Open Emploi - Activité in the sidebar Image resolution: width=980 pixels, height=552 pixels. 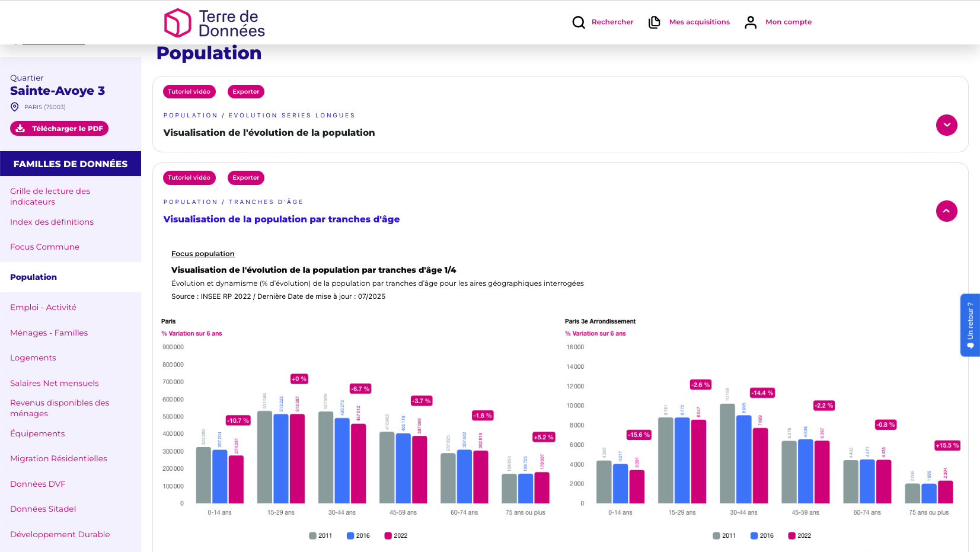43,307
